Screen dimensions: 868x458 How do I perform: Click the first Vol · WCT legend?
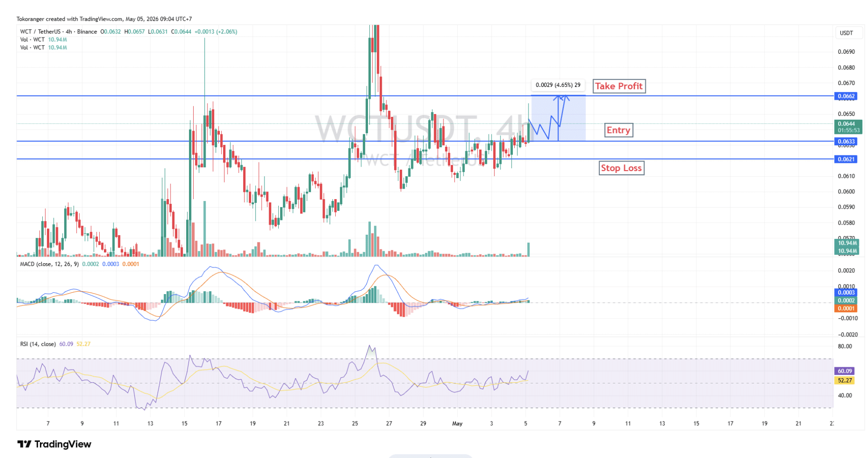[32, 39]
